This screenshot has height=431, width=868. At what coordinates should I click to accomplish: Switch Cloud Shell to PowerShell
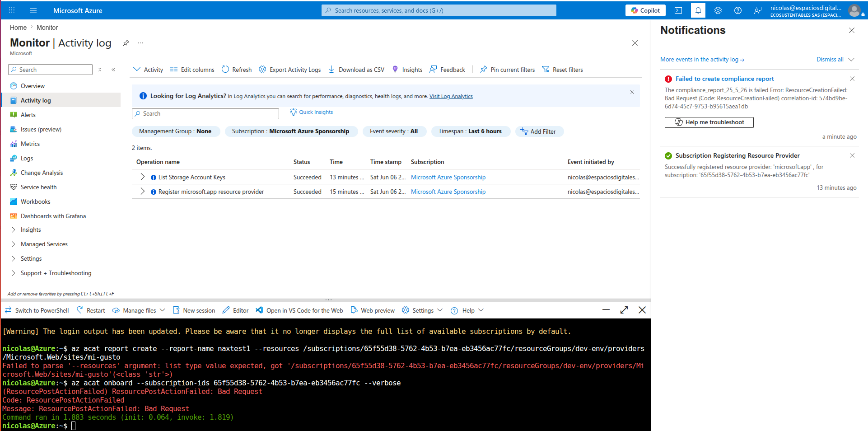coord(37,310)
